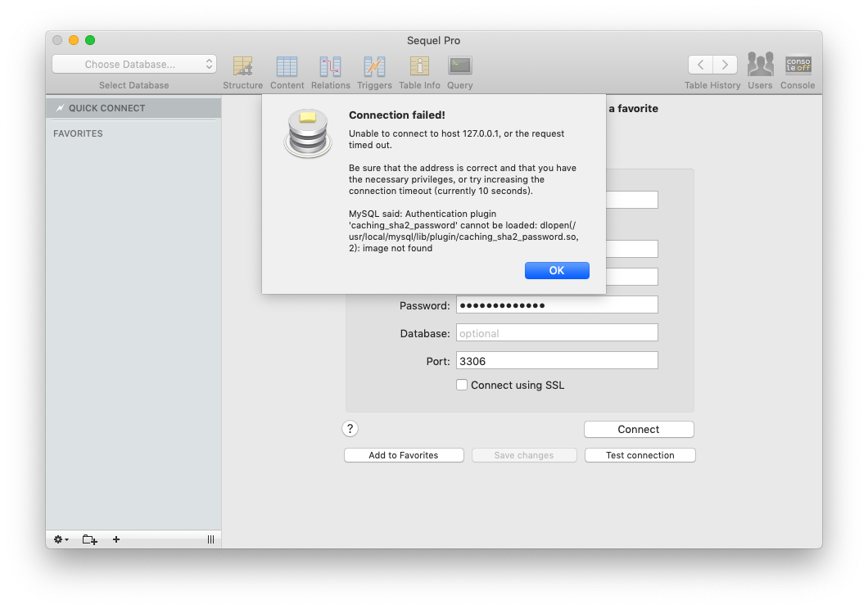The height and width of the screenshot is (609, 868).
Task: Click the Quick Connect lightning icon
Action: pyautogui.click(x=60, y=108)
